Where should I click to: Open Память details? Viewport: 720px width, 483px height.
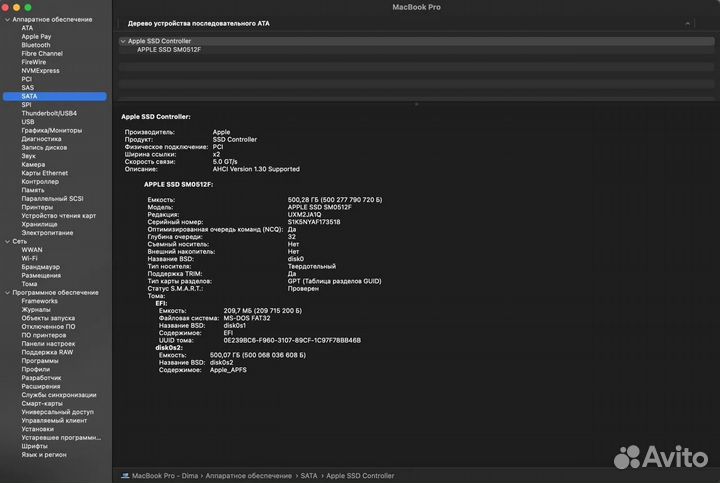33,190
